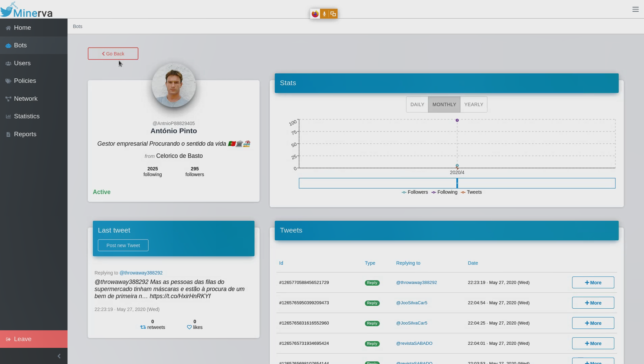Open @JooSilvaCar5 link for tweet #1265765950399209473
The image size is (644, 364).
[x=411, y=303]
